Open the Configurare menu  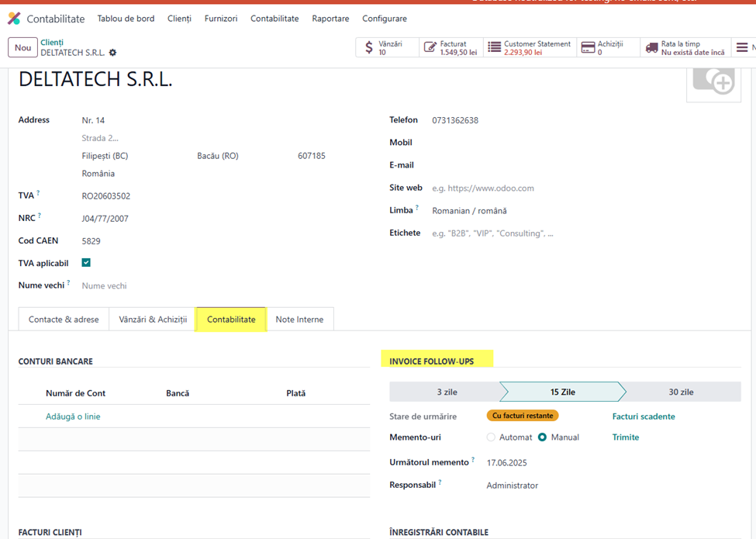pos(385,19)
